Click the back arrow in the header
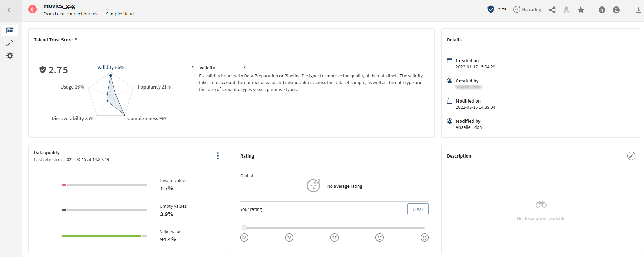 pos(10,10)
